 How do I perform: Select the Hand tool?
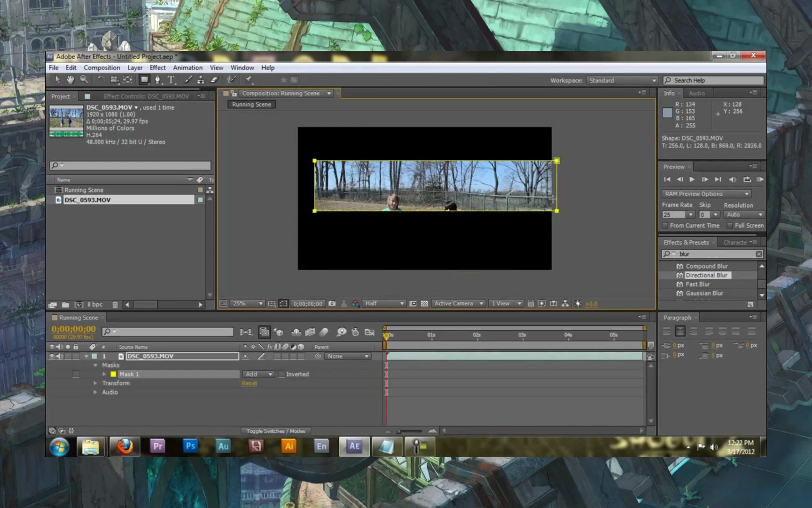click(x=70, y=80)
